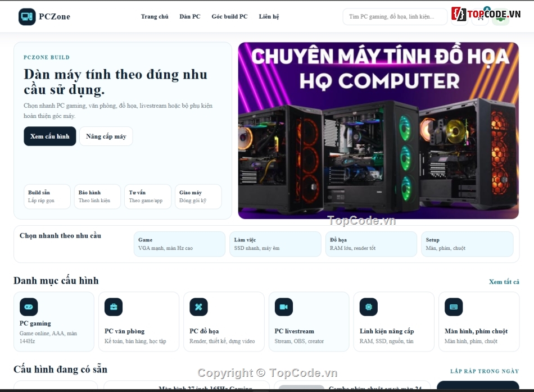Image resolution: width=534 pixels, height=392 pixels.
Task: Click the PC đồ họa design tools icon
Action: pyautogui.click(x=198, y=307)
